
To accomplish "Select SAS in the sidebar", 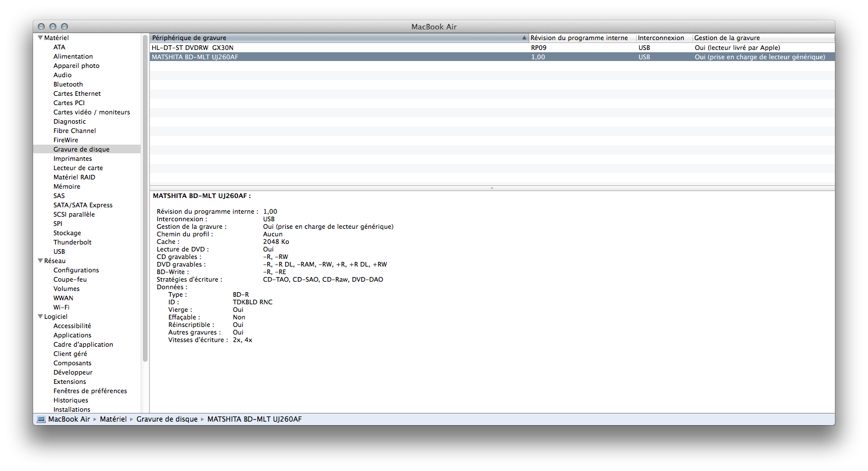I will [59, 196].
